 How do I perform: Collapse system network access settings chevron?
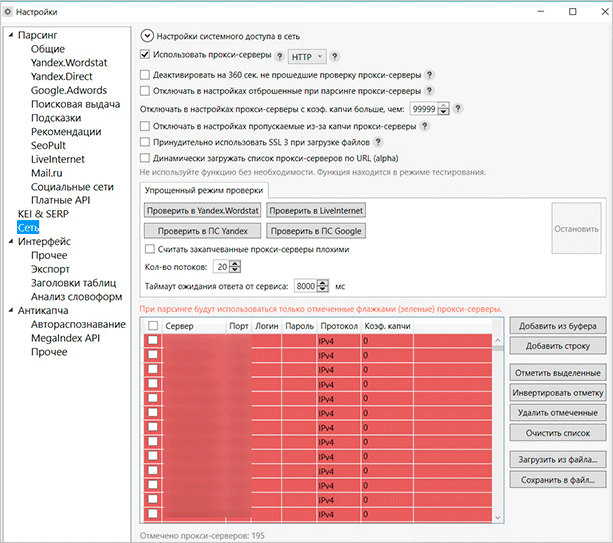tap(147, 34)
